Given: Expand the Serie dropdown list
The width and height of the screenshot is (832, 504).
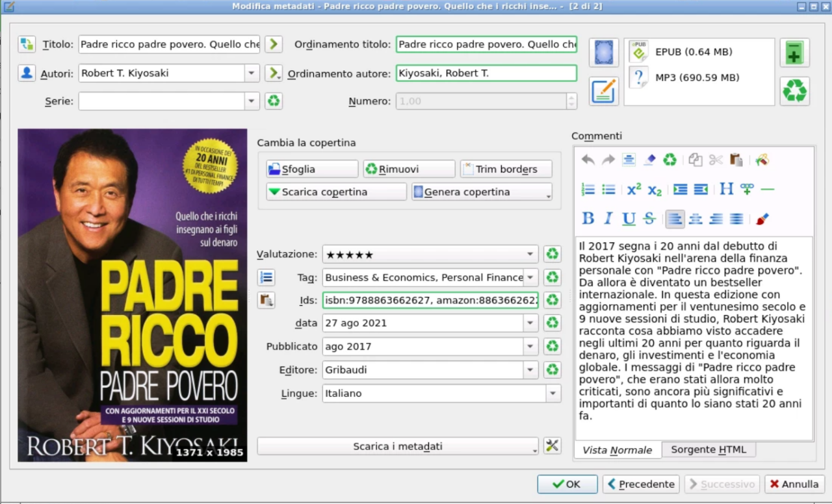Looking at the screenshot, I should coord(252,101).
